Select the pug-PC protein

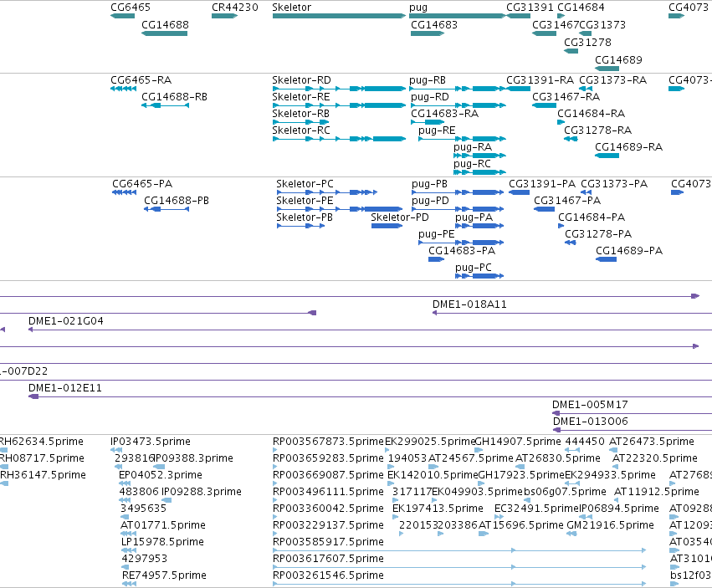(x=479, y=276)
